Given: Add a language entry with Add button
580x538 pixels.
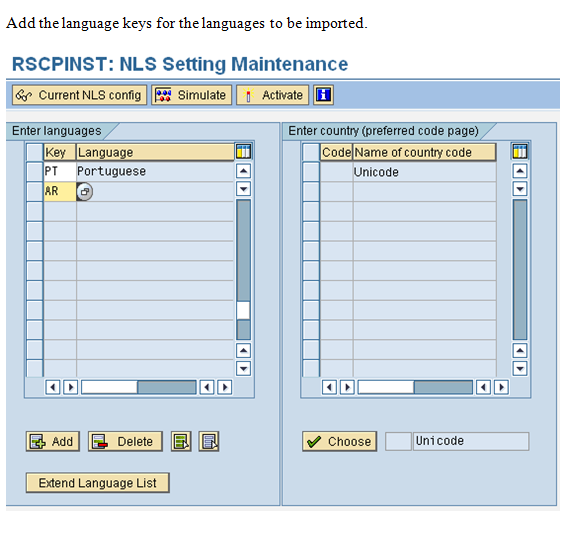Looking at the screenshot, I should click(53, 441).
